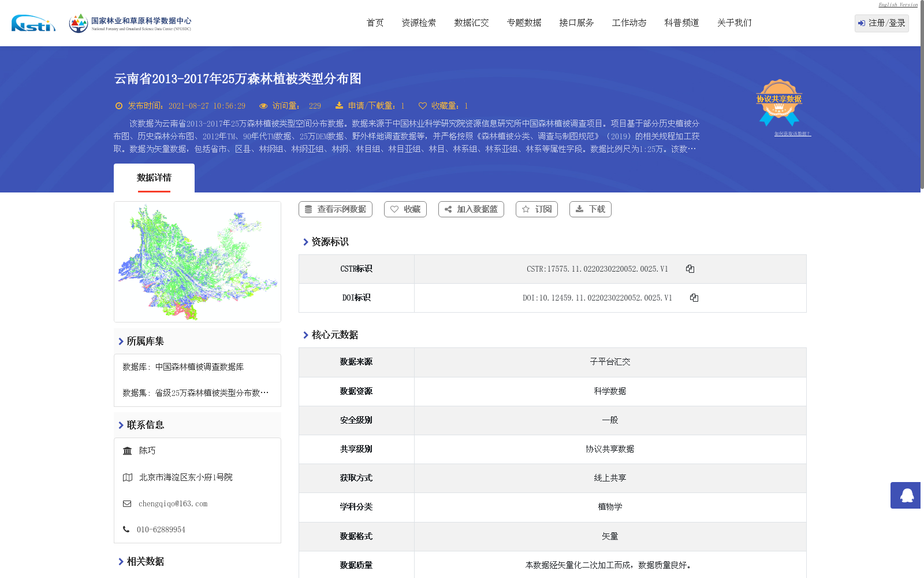
Task: Open dataset 省级25万森林植被类型分布
Action: pos(211,393)
